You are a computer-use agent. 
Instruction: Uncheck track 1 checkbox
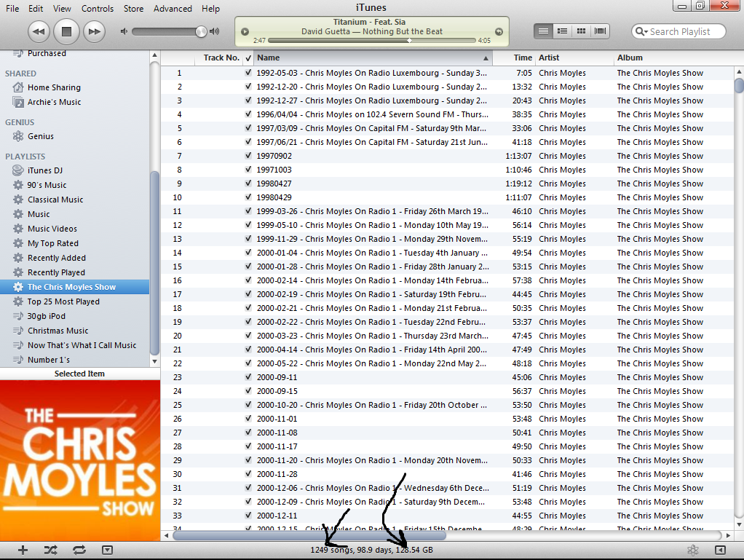248,73
